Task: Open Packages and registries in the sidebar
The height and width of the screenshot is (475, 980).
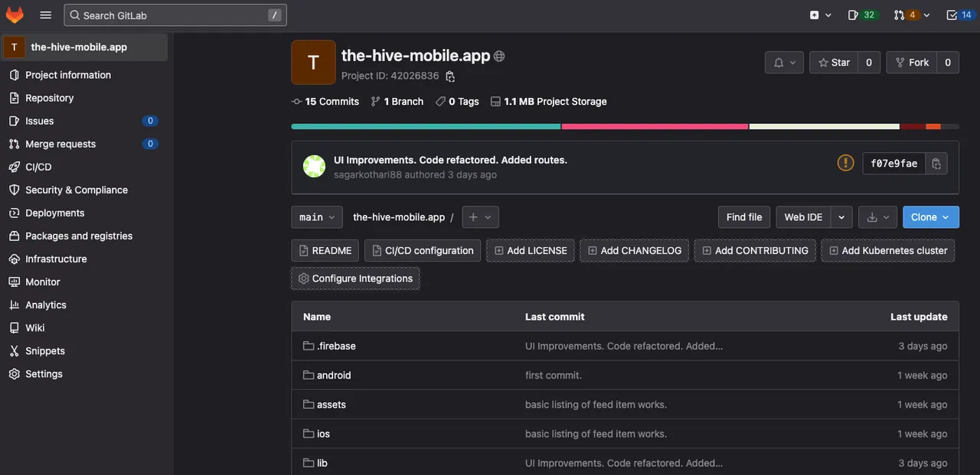Action: pos(79,236)
